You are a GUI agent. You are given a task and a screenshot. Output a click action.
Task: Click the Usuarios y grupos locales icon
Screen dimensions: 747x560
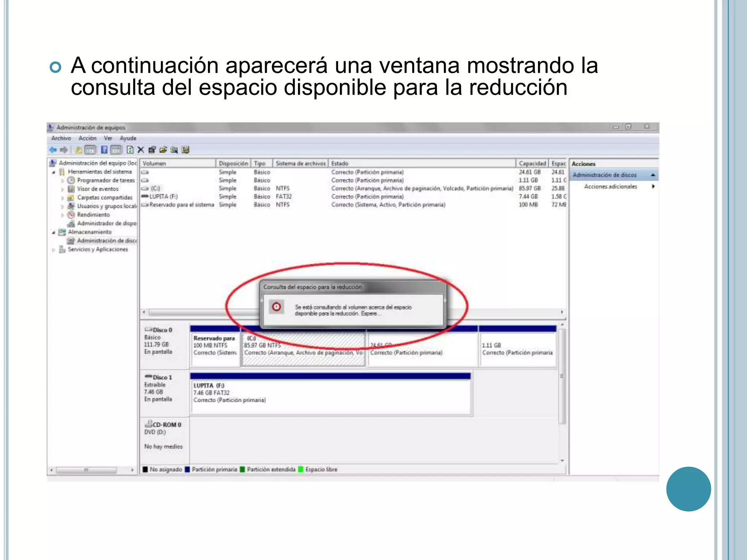71,206
